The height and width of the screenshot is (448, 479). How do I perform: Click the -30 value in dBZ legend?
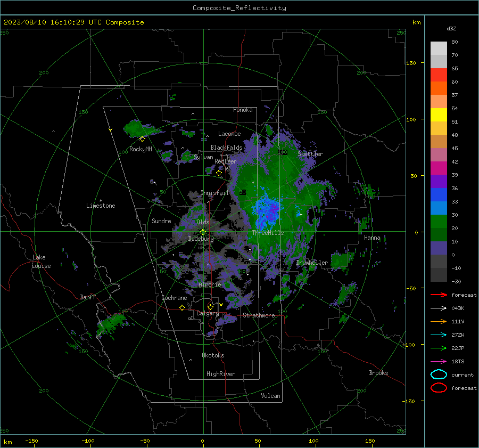pos(456,281)
